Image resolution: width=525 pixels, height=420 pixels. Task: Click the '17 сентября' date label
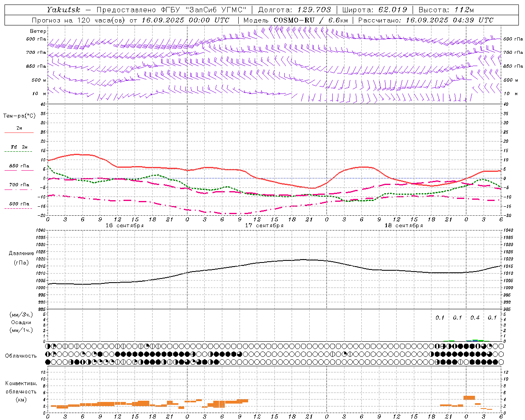click(x=264, y=225)
